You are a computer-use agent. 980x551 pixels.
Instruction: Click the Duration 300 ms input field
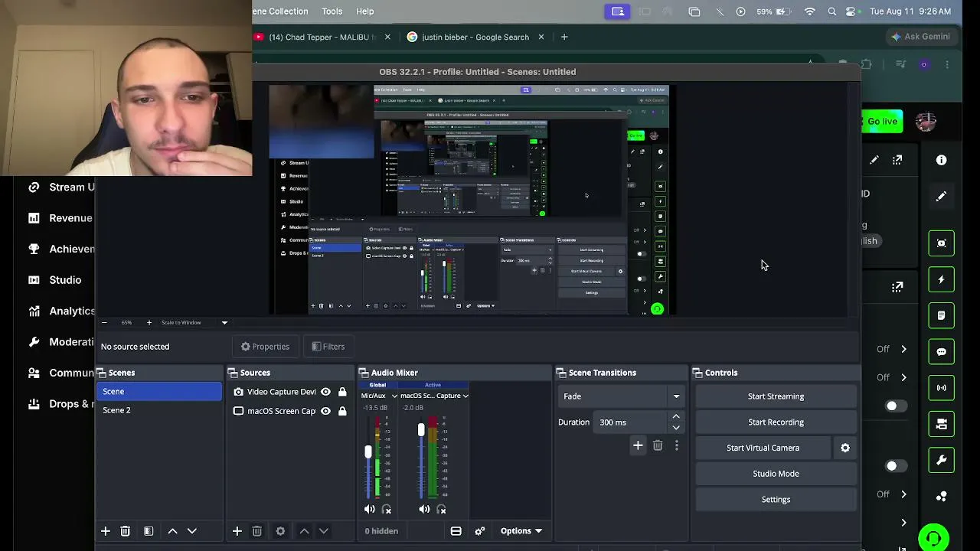coord(632,422)
